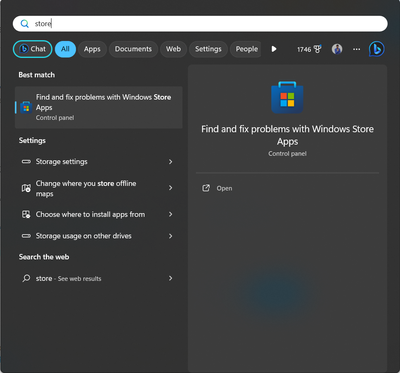Expand the web results chevron for store
The width and height of the screenshot is (400, 373).
[170, 278]
